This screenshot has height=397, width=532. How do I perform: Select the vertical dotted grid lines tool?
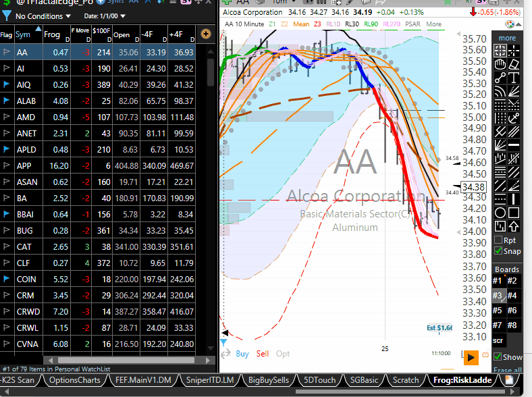[500, 117]
